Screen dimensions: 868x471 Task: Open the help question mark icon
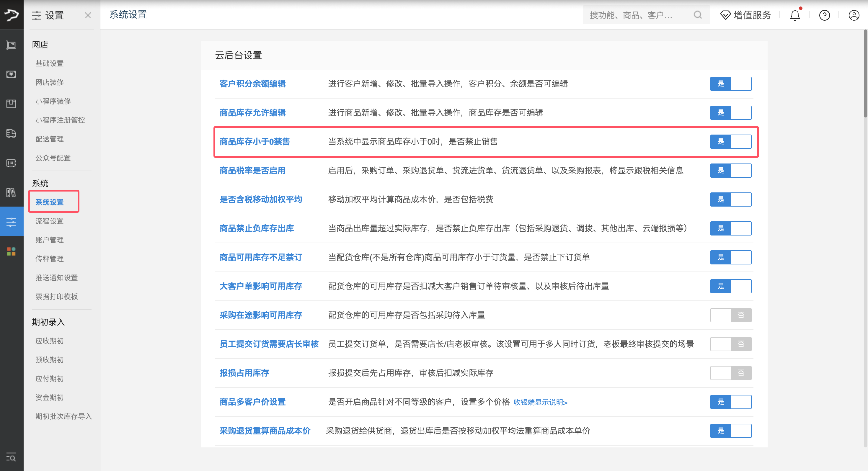(825, 15)
